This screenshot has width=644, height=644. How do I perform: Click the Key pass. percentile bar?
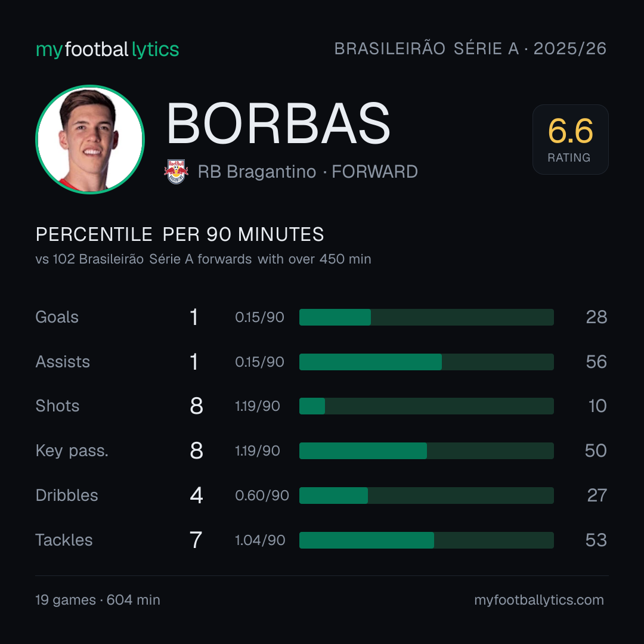tap(426, 451)
